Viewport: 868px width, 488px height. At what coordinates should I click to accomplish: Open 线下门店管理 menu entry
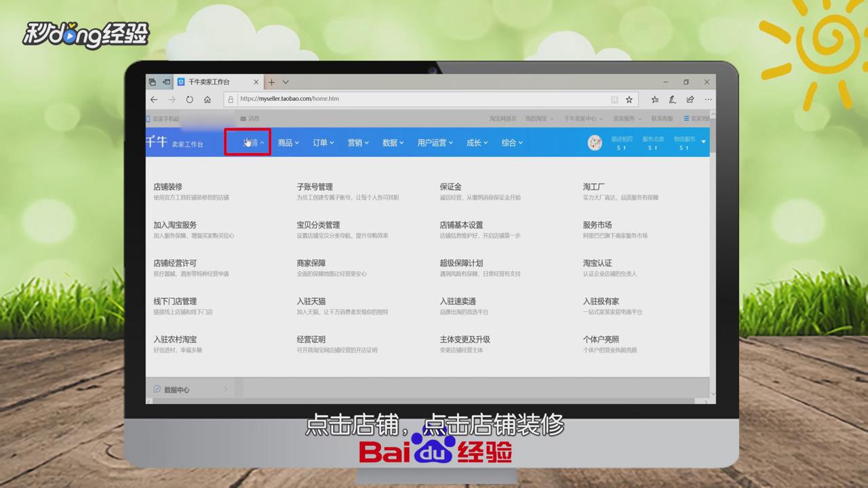tap(175, 301)
